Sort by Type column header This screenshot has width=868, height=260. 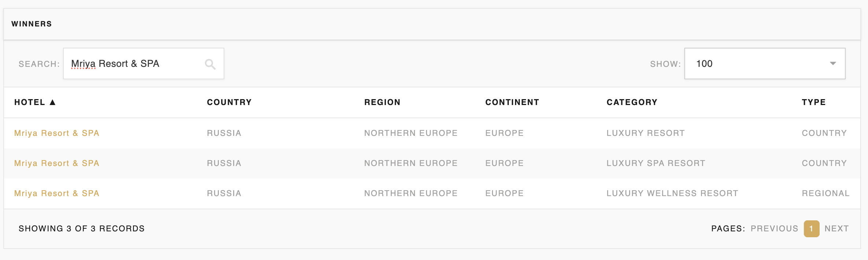click(x=813, y=102)
